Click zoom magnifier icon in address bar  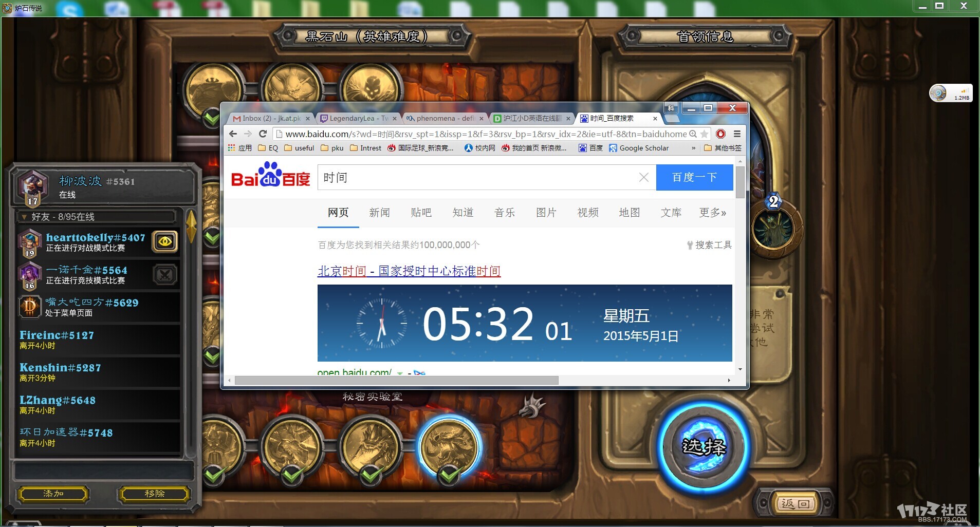pyautogui.click(x=693, y=134)
